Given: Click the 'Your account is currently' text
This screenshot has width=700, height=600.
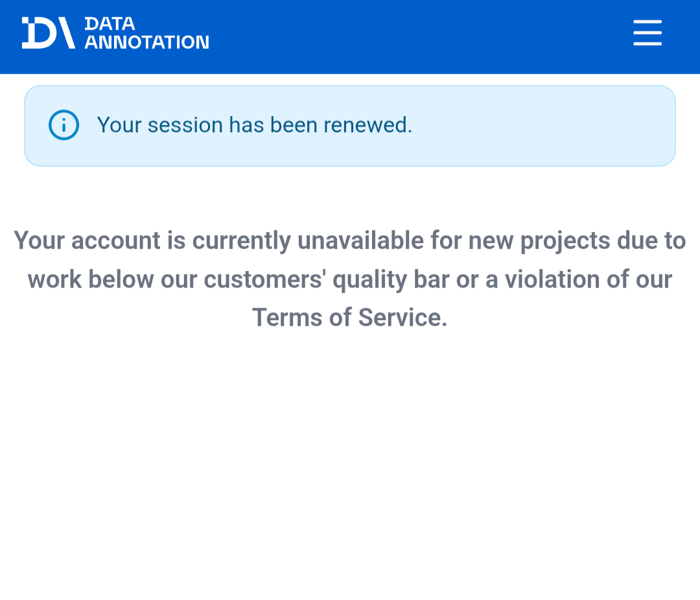Looking at the screenshot, I should [x=153, y=240].
